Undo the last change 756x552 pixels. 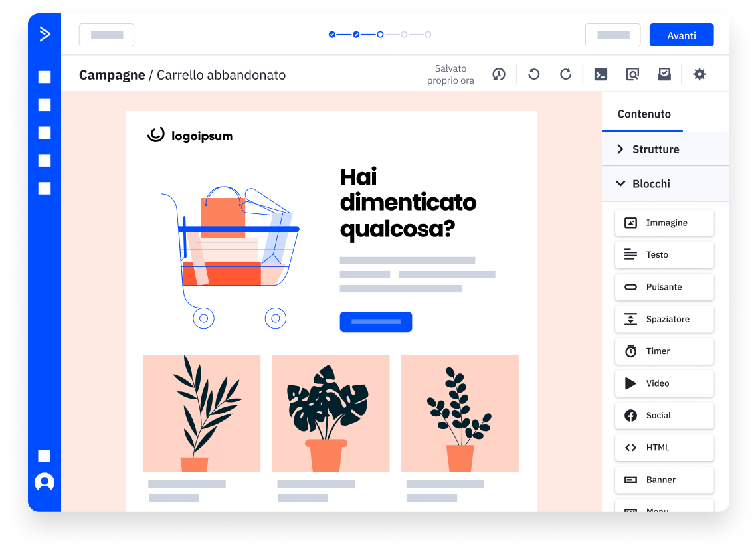(x=533, y=74)
